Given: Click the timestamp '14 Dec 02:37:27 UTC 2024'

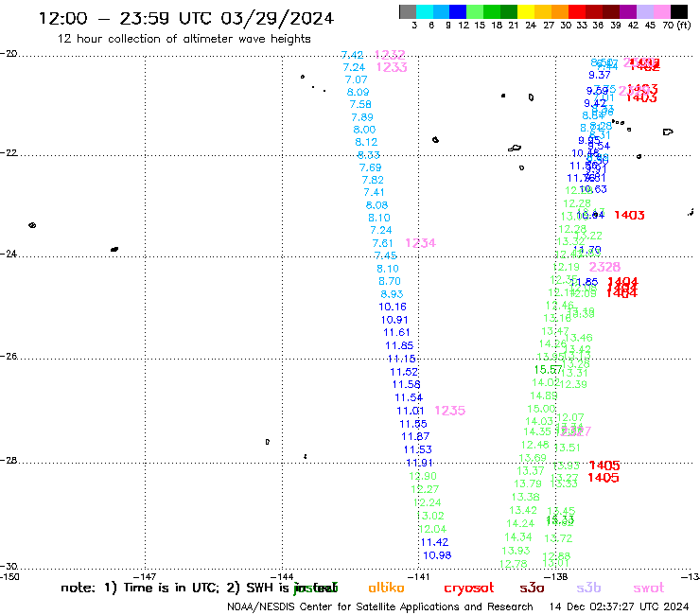Looking at the screenshot, I should pyautogui.click(x=619, y=606).
